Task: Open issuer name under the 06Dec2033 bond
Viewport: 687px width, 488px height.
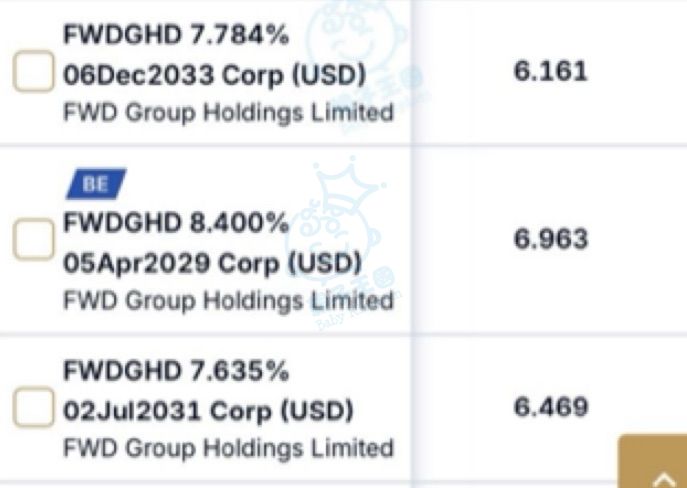Action: coord(229,113)
